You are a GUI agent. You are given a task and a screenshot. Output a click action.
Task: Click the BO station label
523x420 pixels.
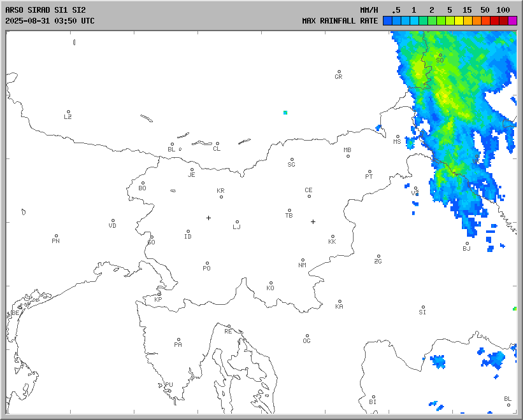pos(142,188)
